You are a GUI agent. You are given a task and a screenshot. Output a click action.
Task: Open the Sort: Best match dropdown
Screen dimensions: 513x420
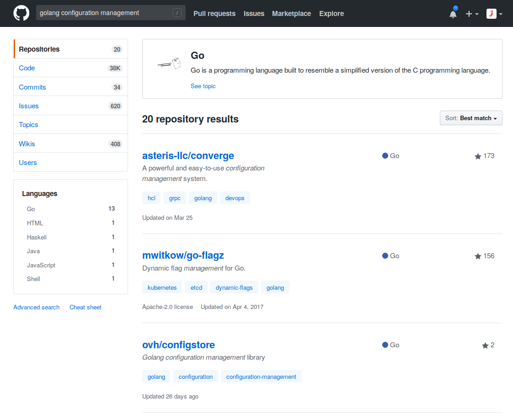(x=471, y=118)
